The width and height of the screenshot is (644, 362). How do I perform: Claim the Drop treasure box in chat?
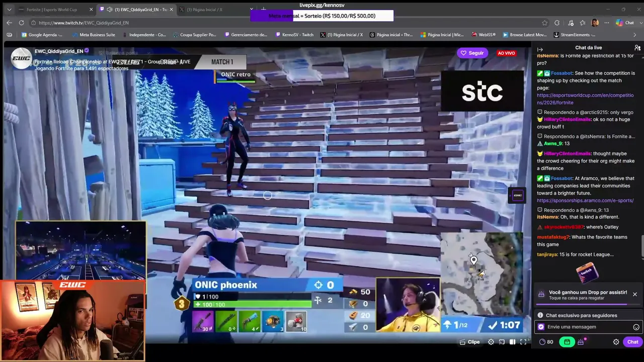click(x=587, y=272)
